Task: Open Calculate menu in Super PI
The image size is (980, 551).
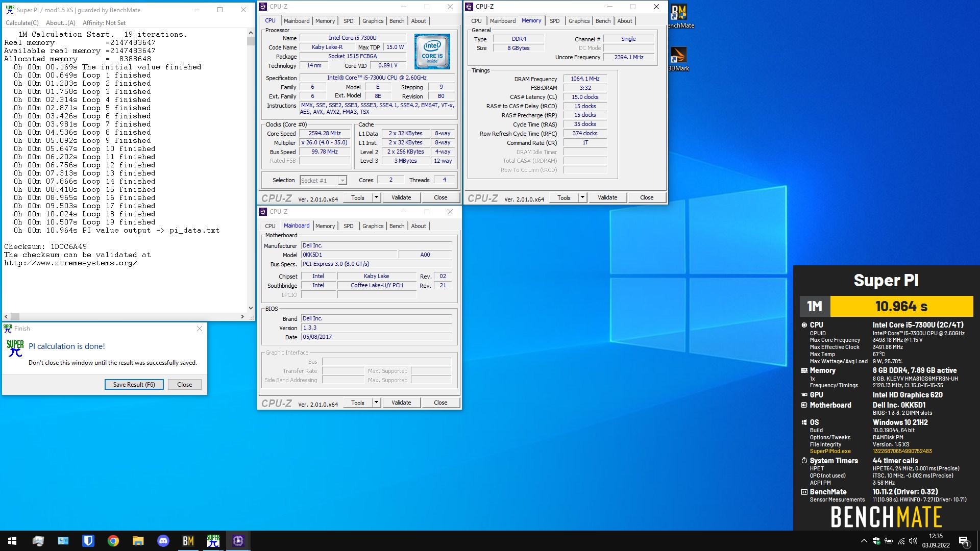Action: pyautogui.click(x=22, y=23)
